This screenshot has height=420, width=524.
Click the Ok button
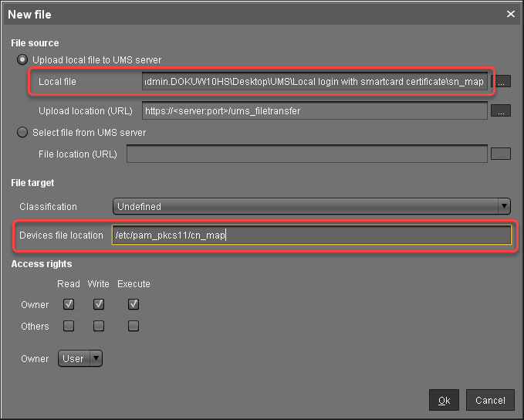coord(444,400)
